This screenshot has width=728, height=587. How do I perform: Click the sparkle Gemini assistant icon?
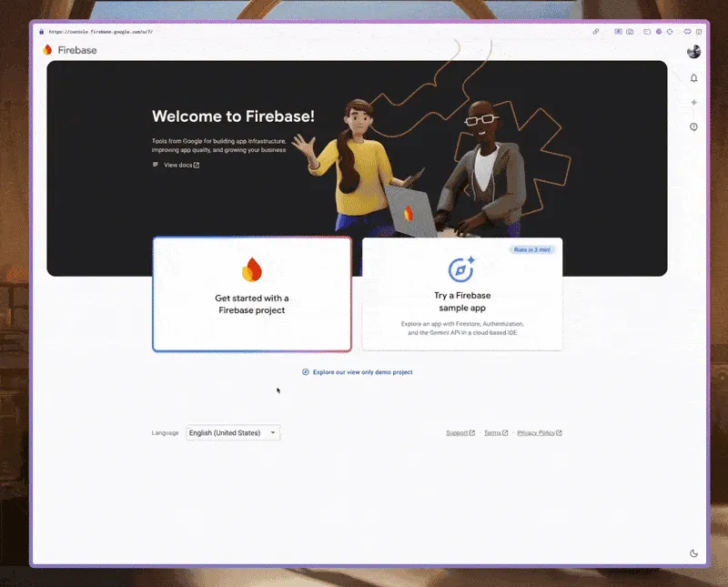click(693, 103)
